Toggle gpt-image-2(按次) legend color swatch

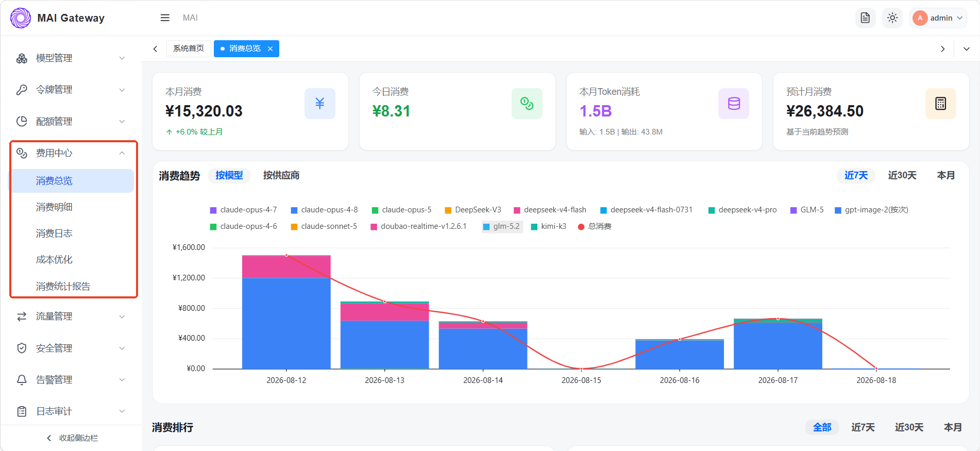pyautogui.click(x=838, y=210)
